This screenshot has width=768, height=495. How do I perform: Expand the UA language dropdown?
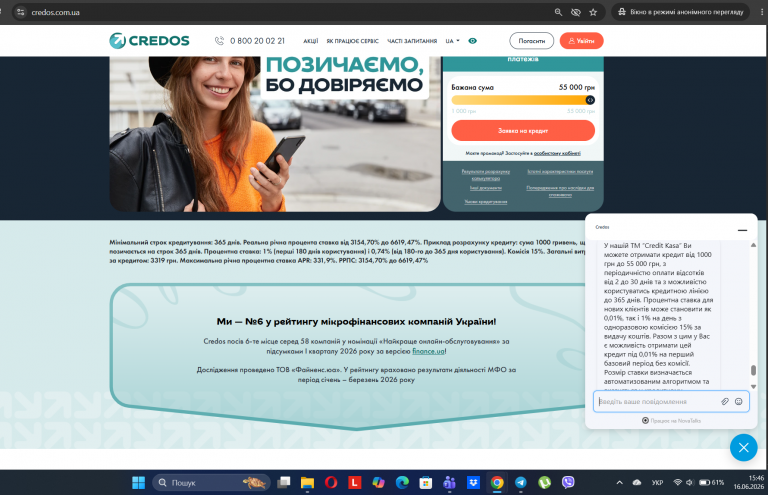coord(452,41)
